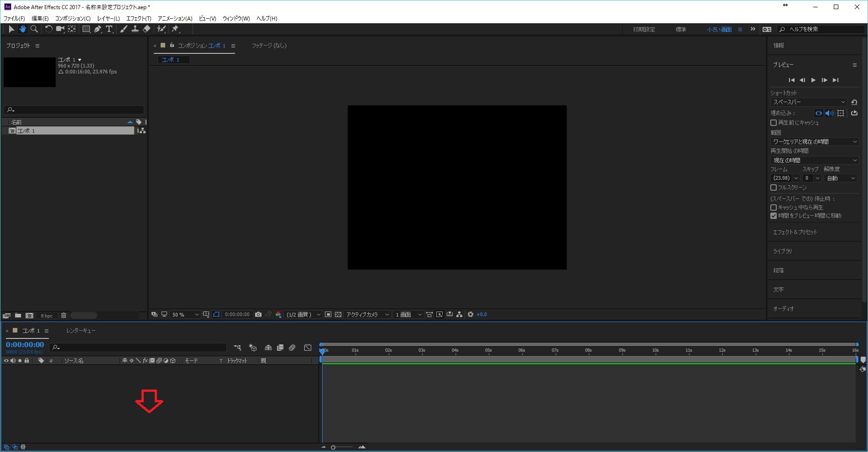Screen dimensions: 868x452
Task: Open the Shortcut spacebar dropdown
Action: point(809,102)
